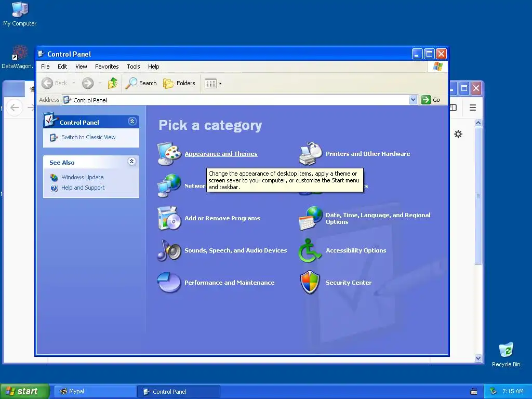532x399 pixels.
Task: Click the Windows flag logo in menu bar
Action: point(437,66)
